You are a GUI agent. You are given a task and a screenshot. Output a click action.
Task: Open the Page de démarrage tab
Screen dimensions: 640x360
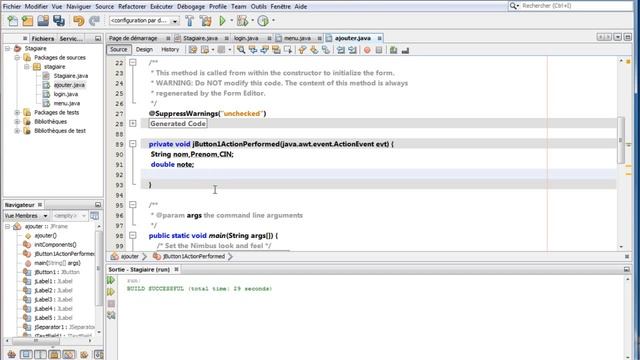pos(133,38)
